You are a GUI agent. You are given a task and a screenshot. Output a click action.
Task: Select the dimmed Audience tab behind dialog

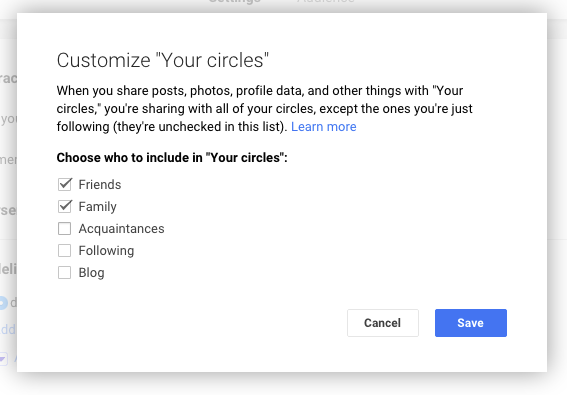(326, 2)
